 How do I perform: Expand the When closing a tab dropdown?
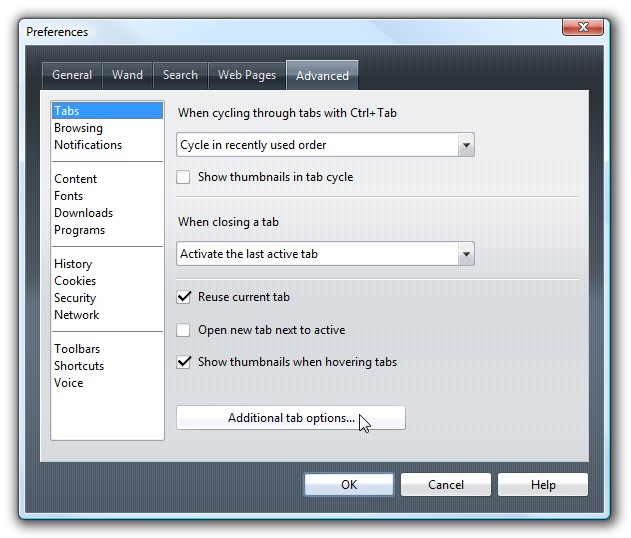[466, 254]
